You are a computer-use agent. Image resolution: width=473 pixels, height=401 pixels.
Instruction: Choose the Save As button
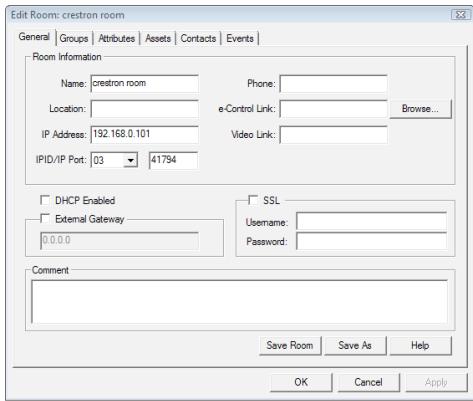[355, 345]
